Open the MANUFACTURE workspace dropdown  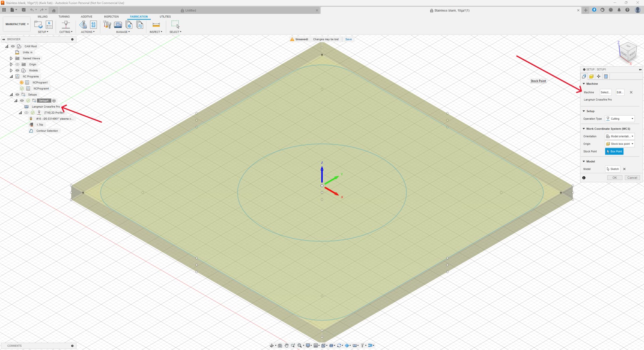coord(17,24)
